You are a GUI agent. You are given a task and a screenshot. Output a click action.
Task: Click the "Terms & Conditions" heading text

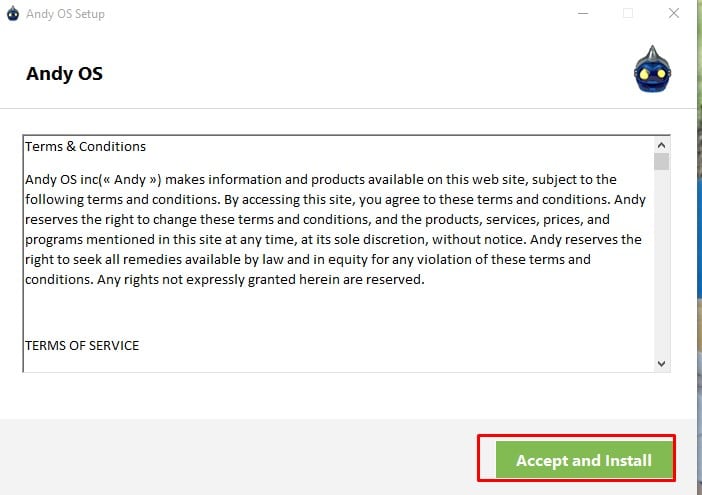pyautogui.click(x=86, y=147)
